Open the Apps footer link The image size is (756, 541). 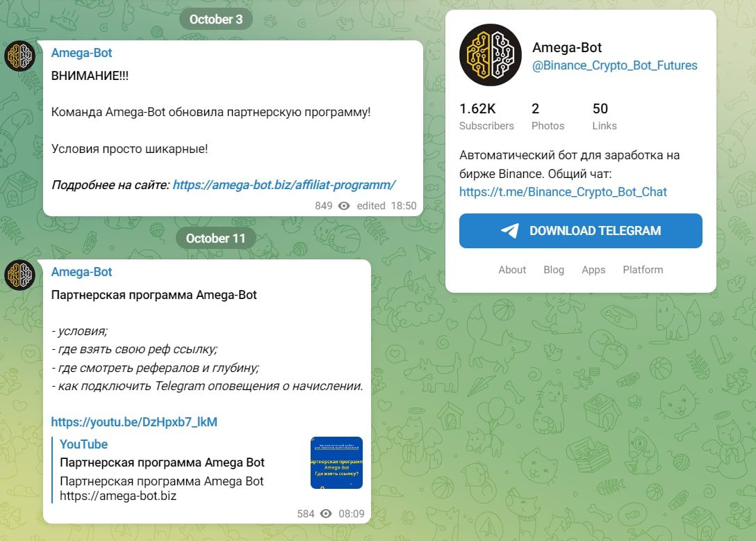(x=593, y=270)
